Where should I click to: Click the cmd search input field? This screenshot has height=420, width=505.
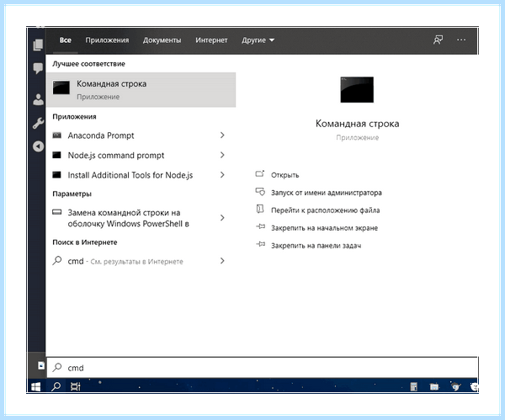click(262, 368)
